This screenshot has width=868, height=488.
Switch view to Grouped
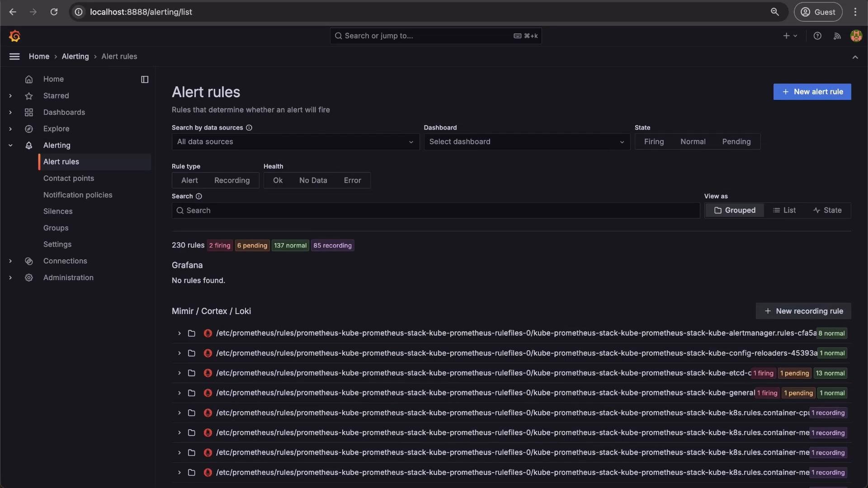coord(735,210)
